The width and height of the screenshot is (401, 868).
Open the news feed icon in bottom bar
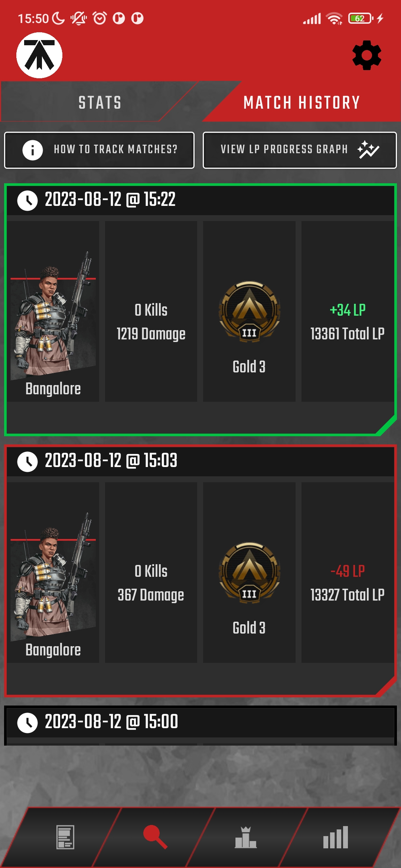pos(65,837)
